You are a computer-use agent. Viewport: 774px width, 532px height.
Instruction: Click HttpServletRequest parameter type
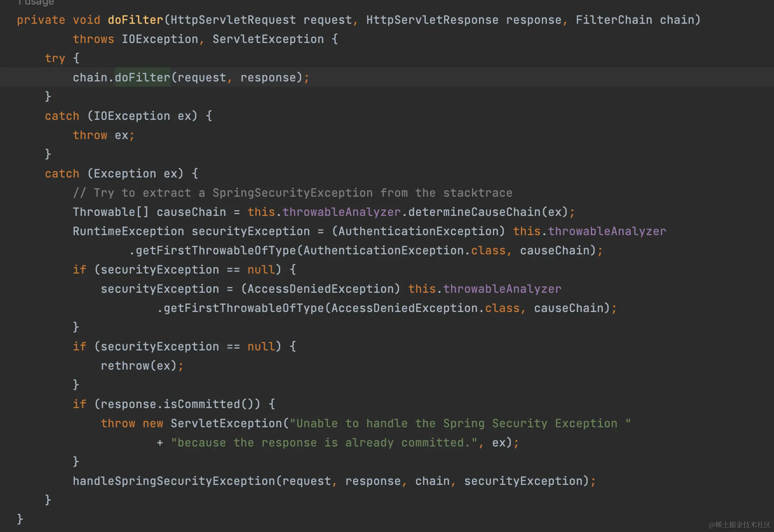click(233, 20)
